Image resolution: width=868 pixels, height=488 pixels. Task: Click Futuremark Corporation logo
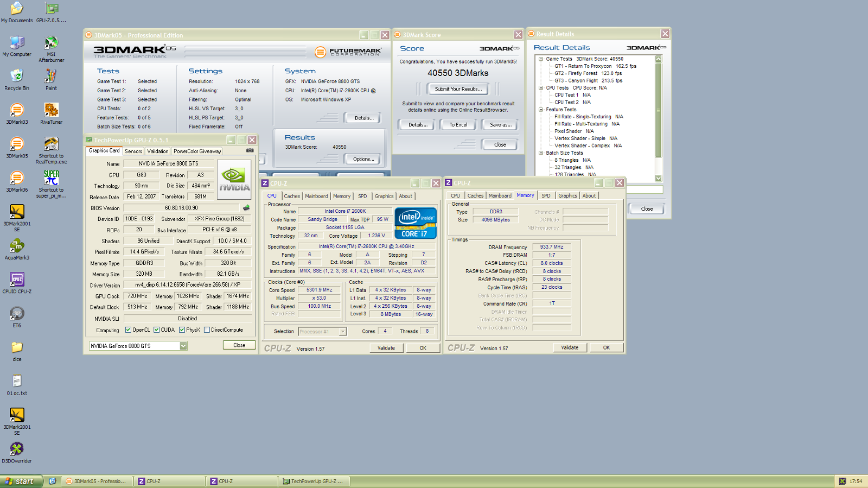348,52
